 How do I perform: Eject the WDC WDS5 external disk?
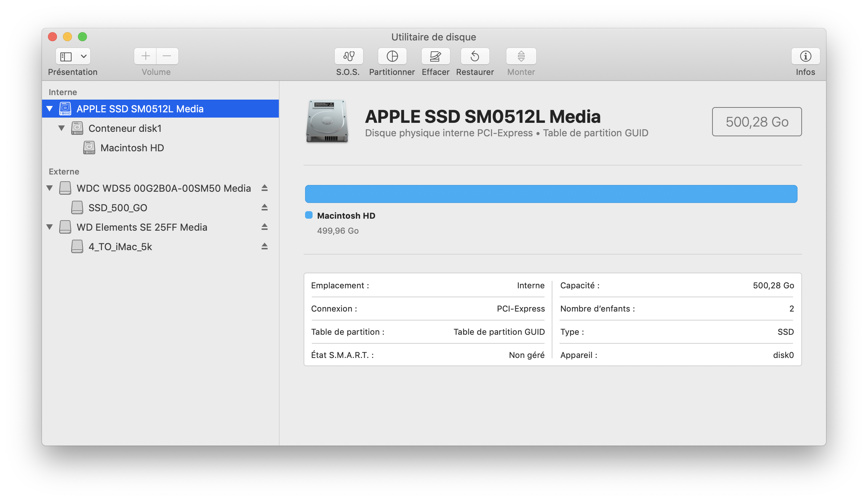265,188
